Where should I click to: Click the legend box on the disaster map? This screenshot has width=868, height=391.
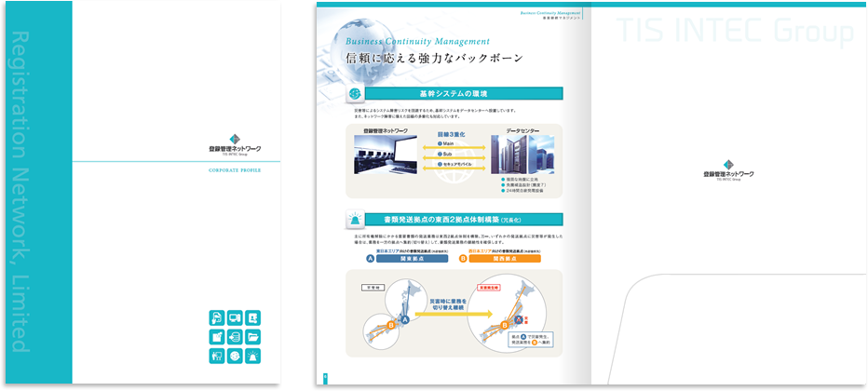(532, 339)
